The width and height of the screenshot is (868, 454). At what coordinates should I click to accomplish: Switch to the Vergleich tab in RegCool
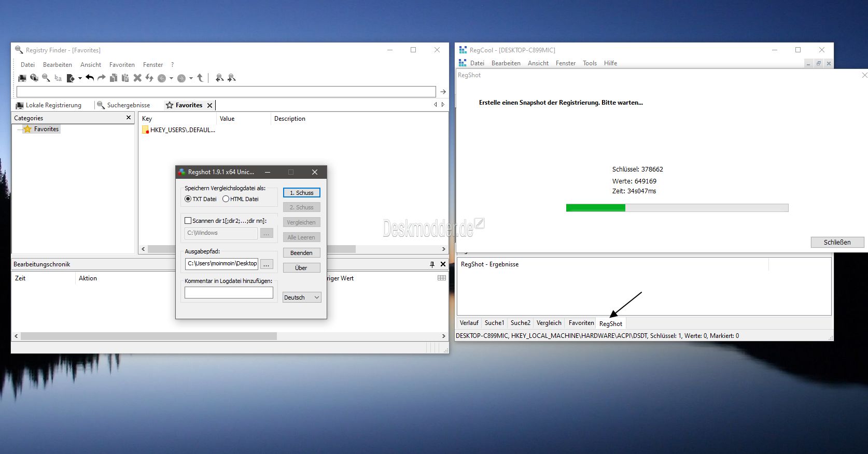[x=549, y=323]
